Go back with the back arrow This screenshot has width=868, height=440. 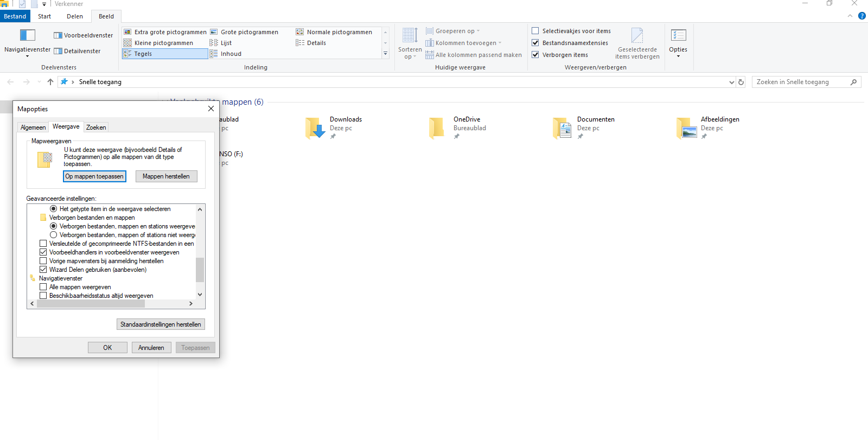pyautogui.click(x=10, y=82)
